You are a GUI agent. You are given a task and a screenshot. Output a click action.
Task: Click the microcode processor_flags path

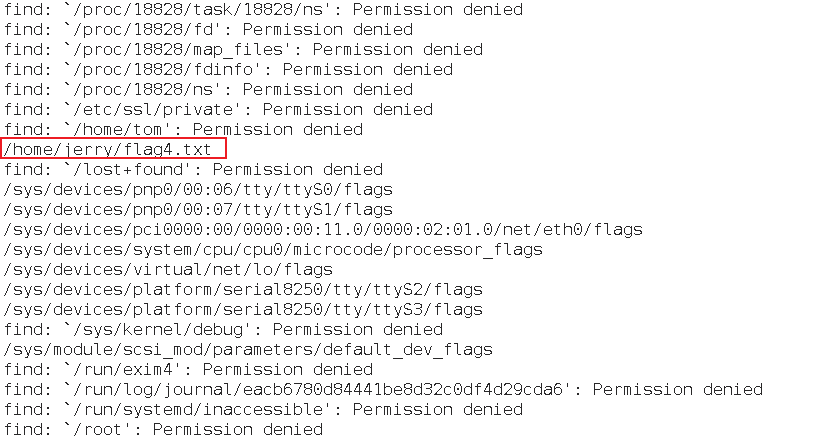tap(273, 249)
